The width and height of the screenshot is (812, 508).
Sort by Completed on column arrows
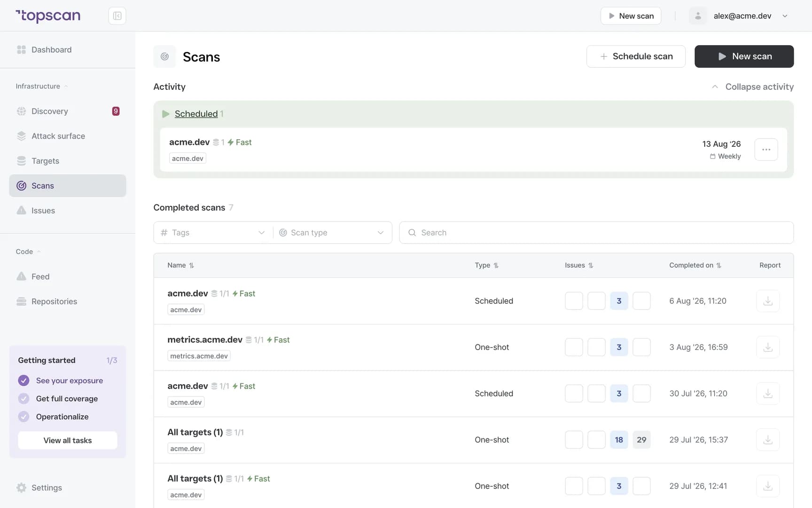(x=718, y=265)
